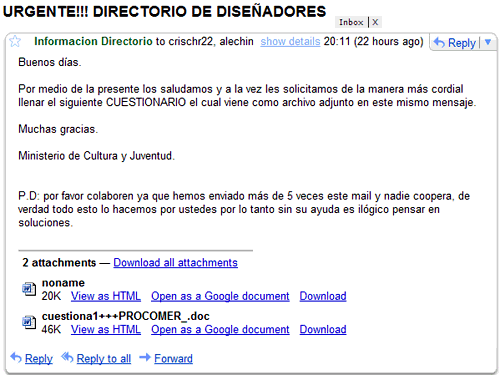Click the Buenos días greeting text
The width and height of the screenshot is (500, 375).
coord(50,62)
